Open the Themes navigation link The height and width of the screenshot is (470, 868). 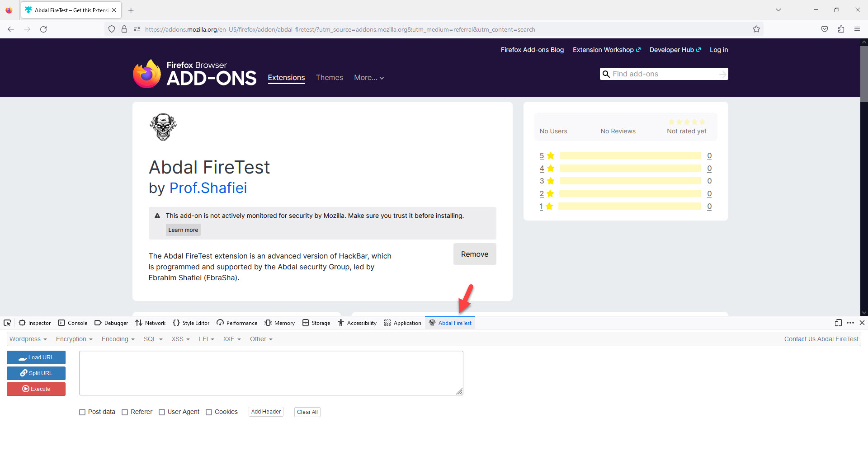(330, 78)
